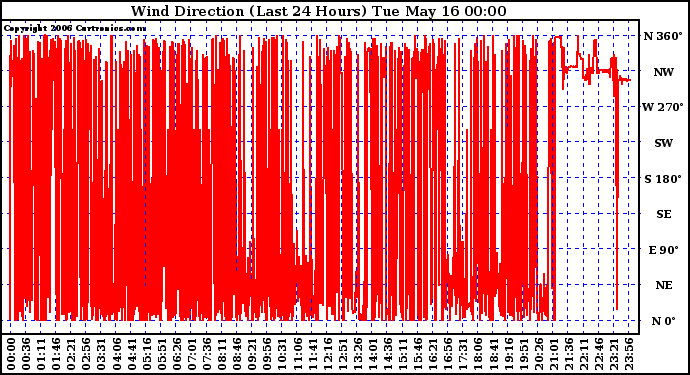Click the 00:00 time label
The width and height of the screenshot is (690, 375).
pos(11,354)
